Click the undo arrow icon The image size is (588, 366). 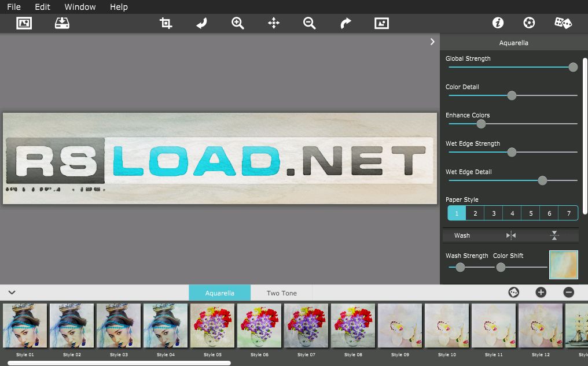202,23
